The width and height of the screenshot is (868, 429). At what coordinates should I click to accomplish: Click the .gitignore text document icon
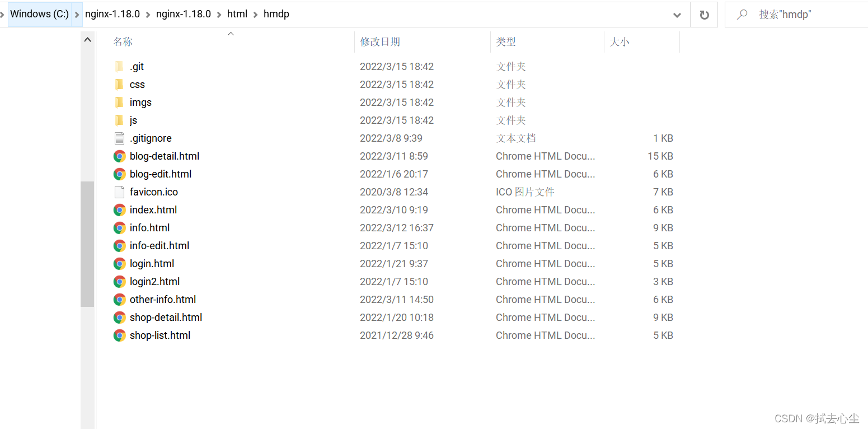[x=119, y=138]
